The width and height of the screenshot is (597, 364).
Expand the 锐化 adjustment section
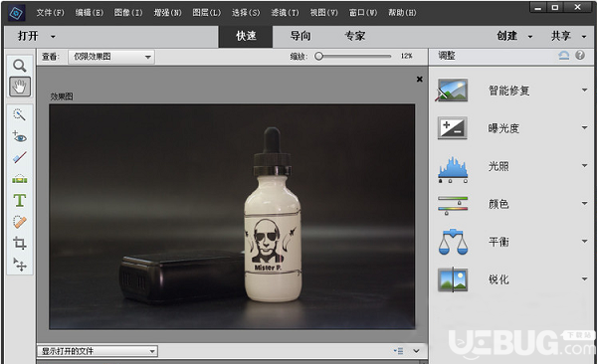pyautogui.click(x=584, y=279)
